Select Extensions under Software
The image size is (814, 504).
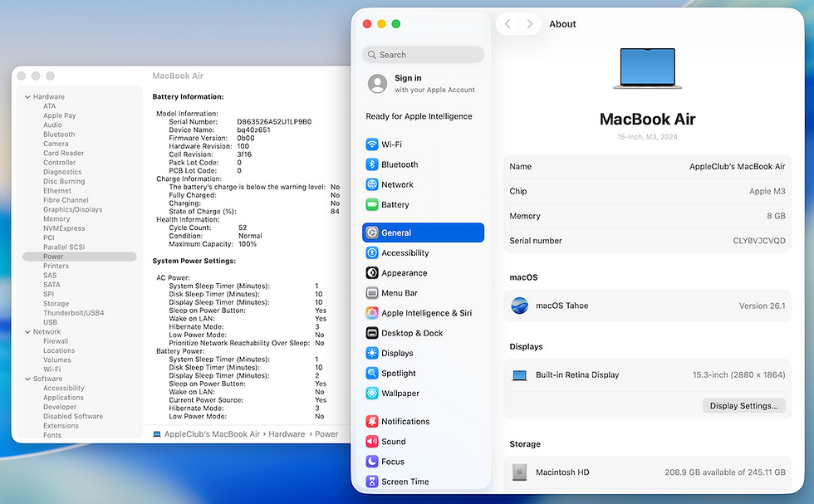pos(61,426)
